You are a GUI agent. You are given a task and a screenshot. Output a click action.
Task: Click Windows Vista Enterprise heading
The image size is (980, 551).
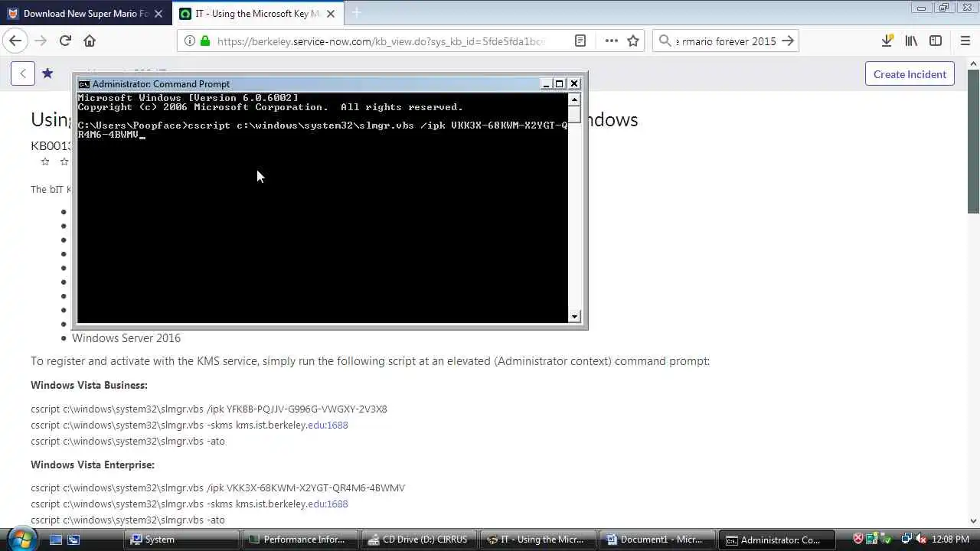click(x=93, y=465)
